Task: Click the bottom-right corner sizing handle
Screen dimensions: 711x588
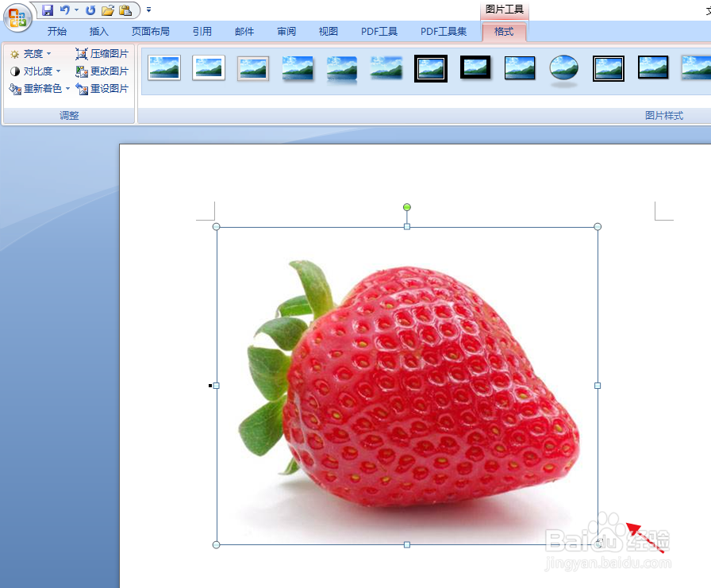Action: coord(598,544)
